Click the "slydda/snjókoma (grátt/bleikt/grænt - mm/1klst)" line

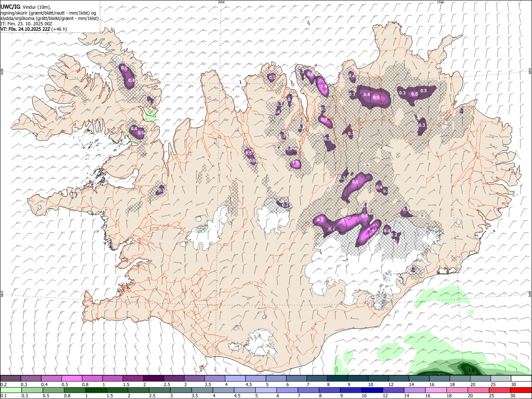pyautogui.click(x=49, y=18)
